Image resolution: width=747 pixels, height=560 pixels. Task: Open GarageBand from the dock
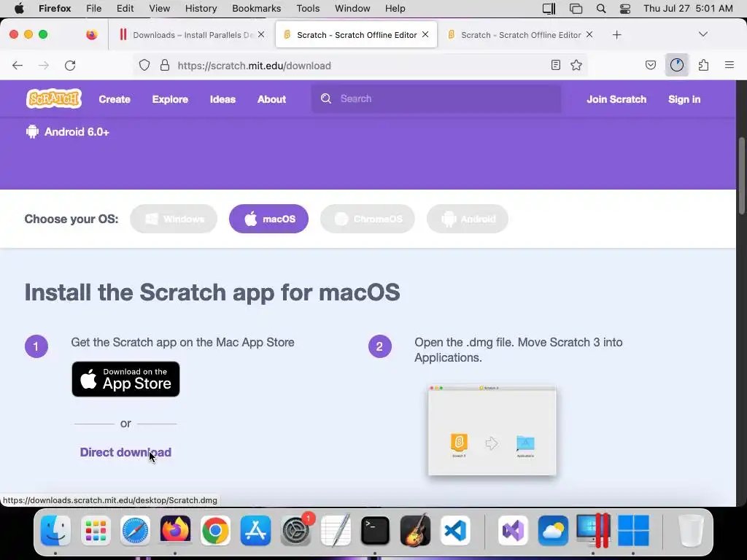click(415, 530)
